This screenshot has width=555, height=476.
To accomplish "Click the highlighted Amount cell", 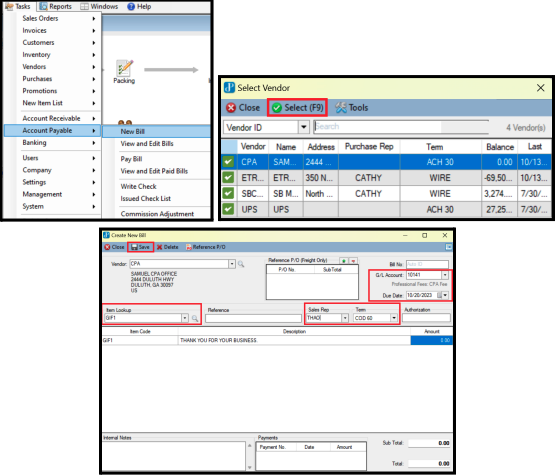I will 431,340.
